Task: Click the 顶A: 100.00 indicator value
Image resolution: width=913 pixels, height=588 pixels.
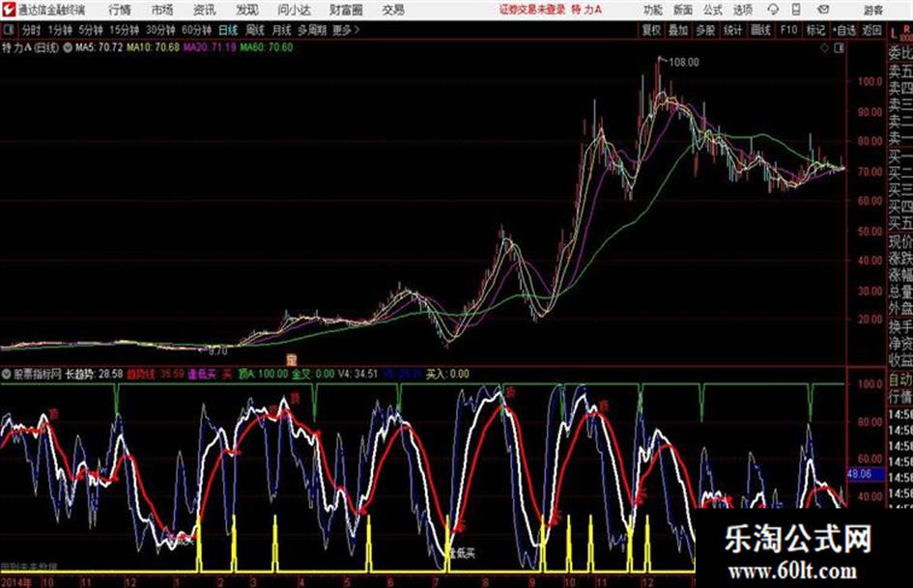Action: point(263,375)
